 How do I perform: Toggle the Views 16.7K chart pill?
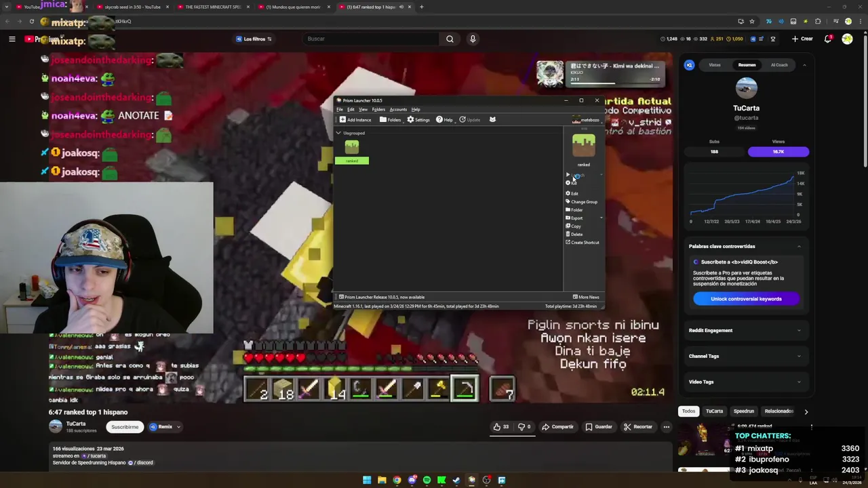(x=778, y=152)
